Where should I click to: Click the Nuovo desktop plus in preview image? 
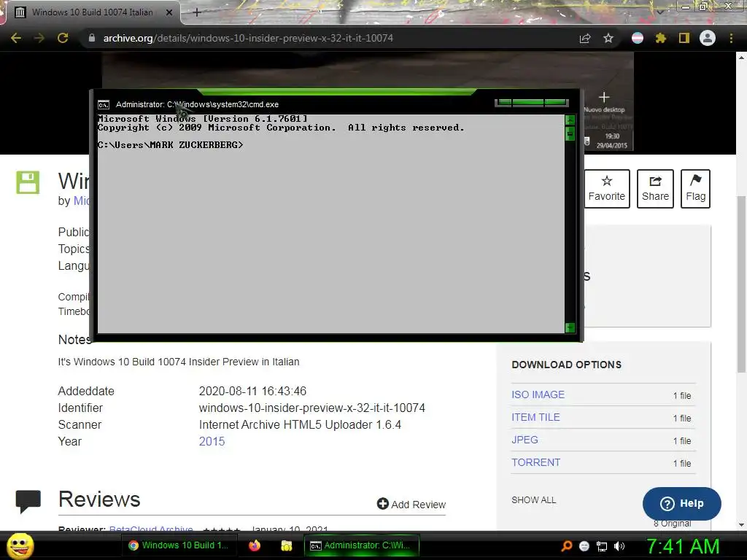(x=604, y=97)
